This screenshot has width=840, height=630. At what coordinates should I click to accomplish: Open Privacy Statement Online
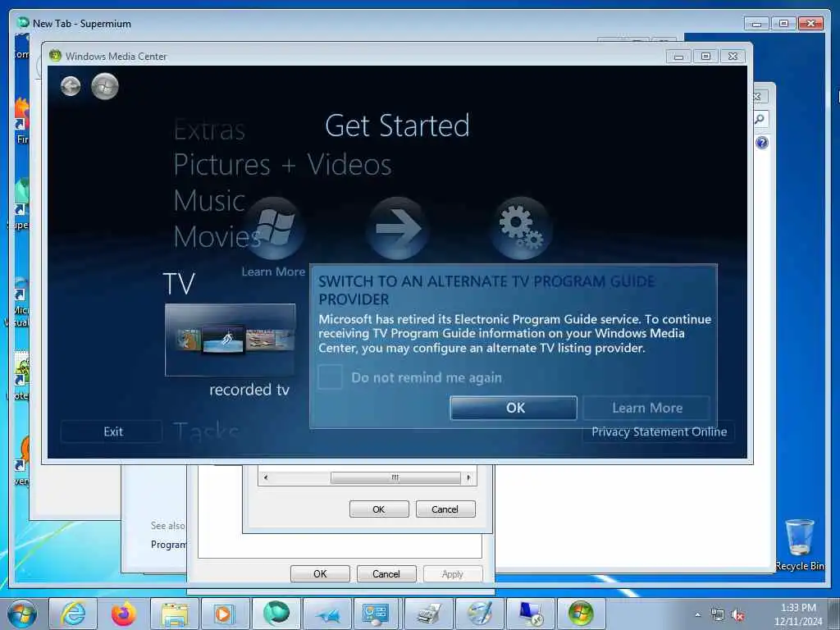click(659, 431)
